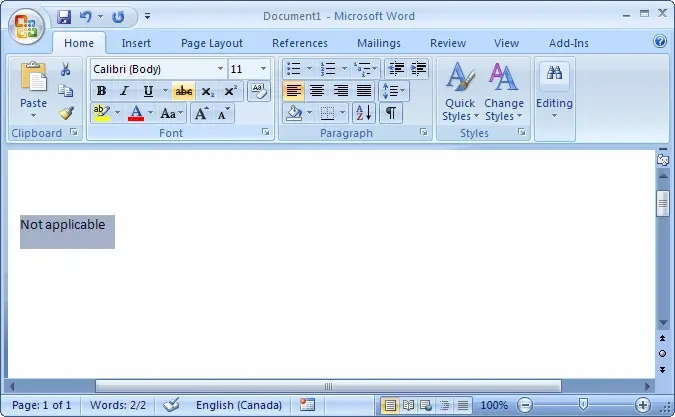The height and width of the screenshot is (417, 675).
Task: Toggle Bold formatting
Action: click(x=101, y=91)
